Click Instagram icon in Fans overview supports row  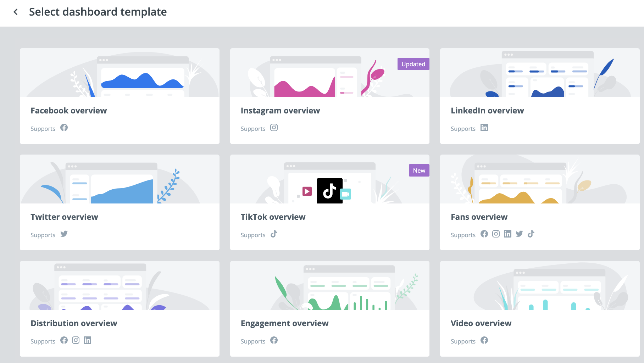click(x=496, y=234)
